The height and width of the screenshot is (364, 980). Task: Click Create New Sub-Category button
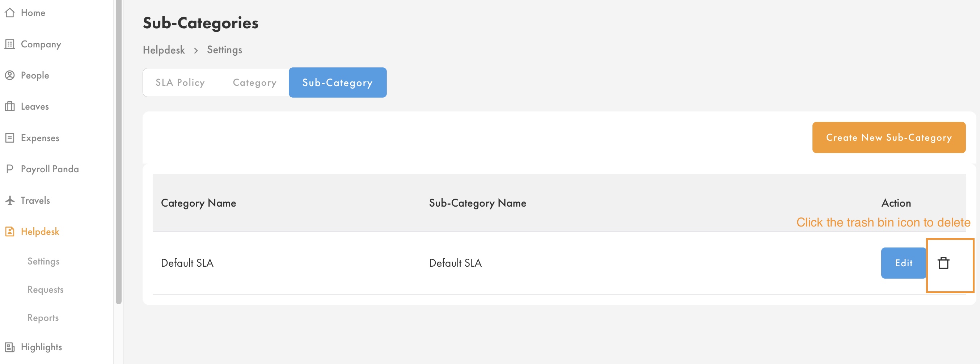889,138
